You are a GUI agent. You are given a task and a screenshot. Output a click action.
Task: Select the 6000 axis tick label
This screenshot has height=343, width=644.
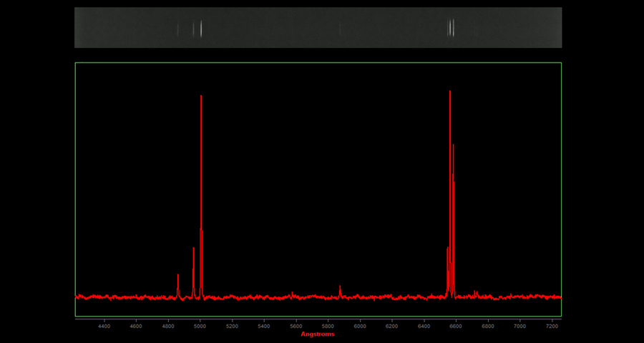[x=360, y=326]
